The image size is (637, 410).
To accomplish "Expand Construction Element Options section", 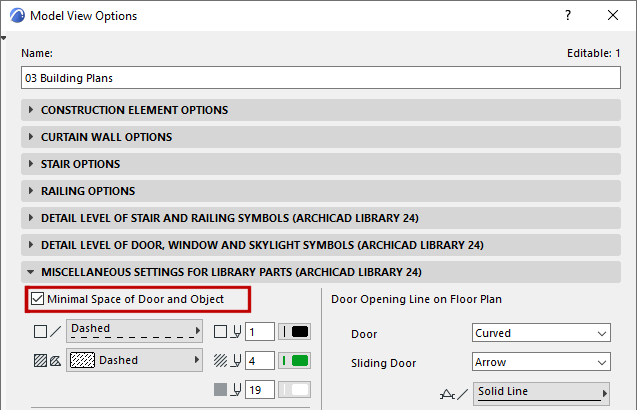I will coord(321,110).
